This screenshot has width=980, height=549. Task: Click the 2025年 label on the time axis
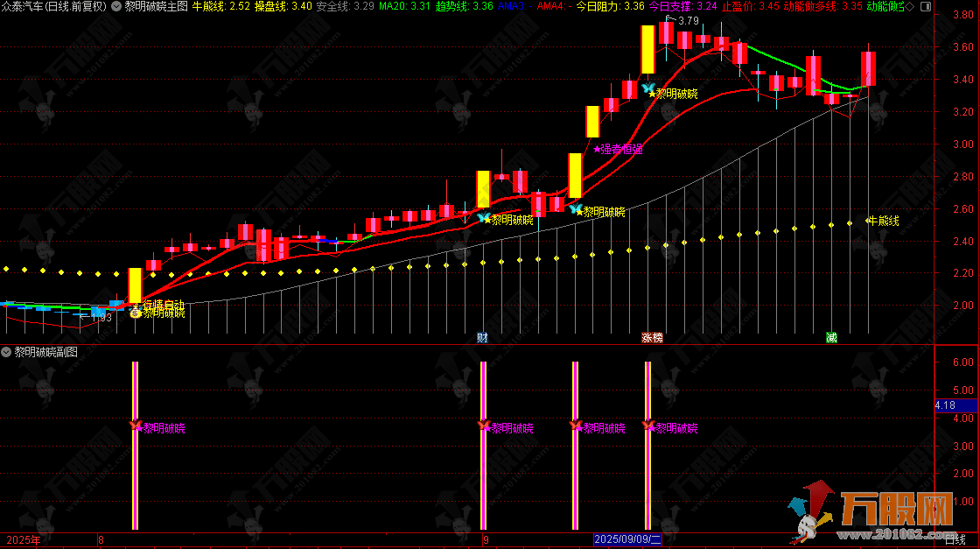[x=23, y=540]
